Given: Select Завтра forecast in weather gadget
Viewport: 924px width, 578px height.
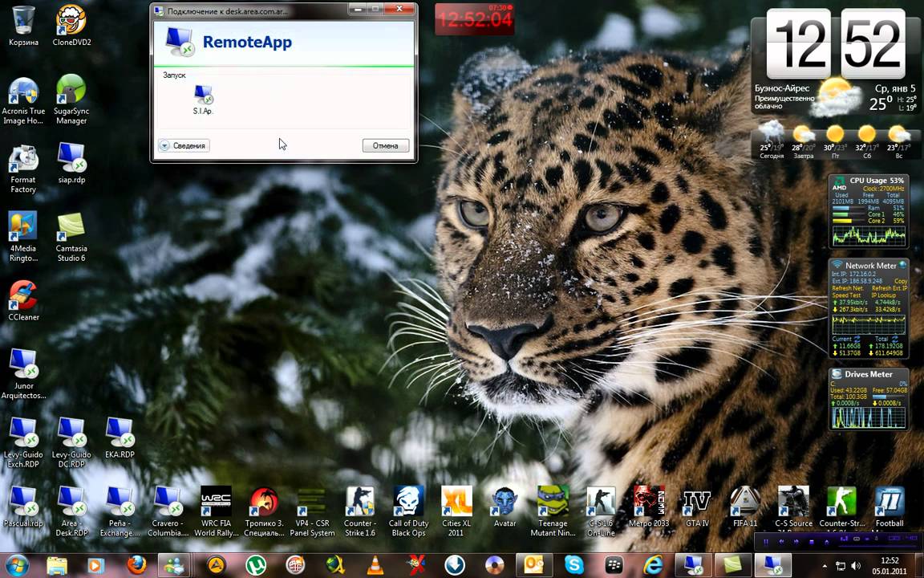Looking at the screenshot, I should pyautogui.click(x=803, y=143).
